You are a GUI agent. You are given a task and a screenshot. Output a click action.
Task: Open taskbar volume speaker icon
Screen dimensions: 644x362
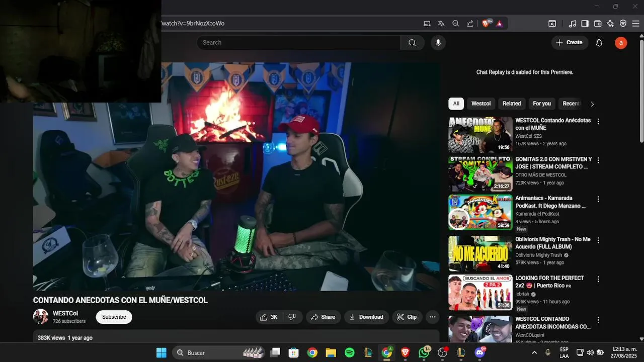pyautogui.click(x=590, y=352)
